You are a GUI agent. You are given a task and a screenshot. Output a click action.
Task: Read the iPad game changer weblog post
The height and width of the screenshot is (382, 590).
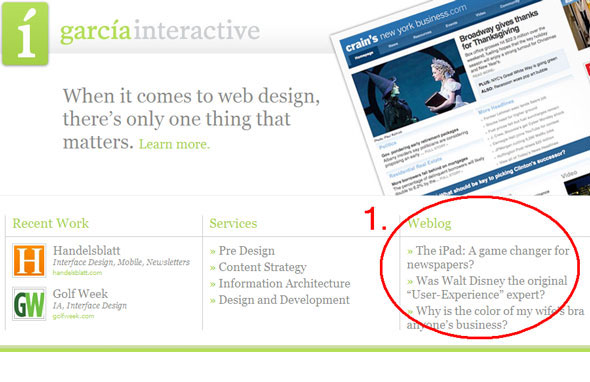click(x=488, y=257)
